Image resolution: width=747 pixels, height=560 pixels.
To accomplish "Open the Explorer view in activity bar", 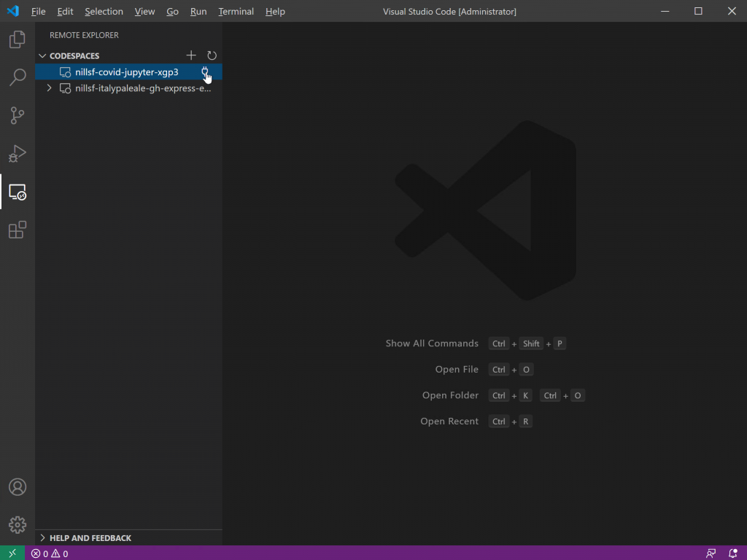I will coord(18,39).
